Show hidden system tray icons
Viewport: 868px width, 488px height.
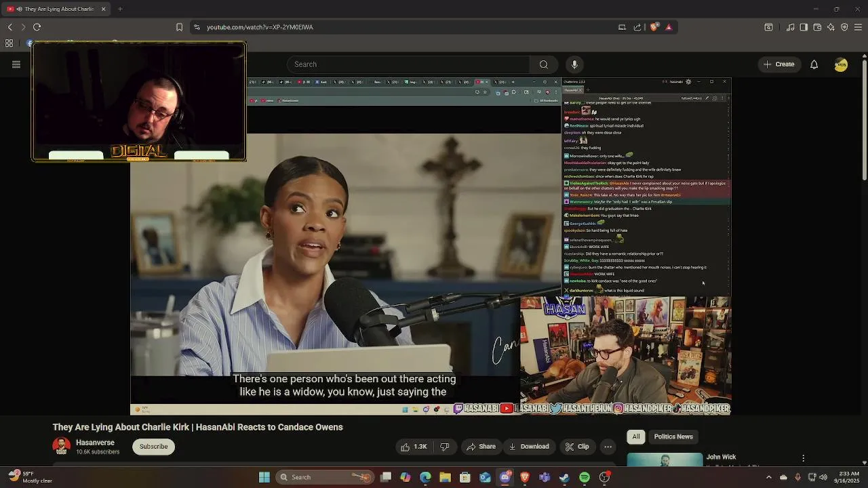click(x=768, y=477)
